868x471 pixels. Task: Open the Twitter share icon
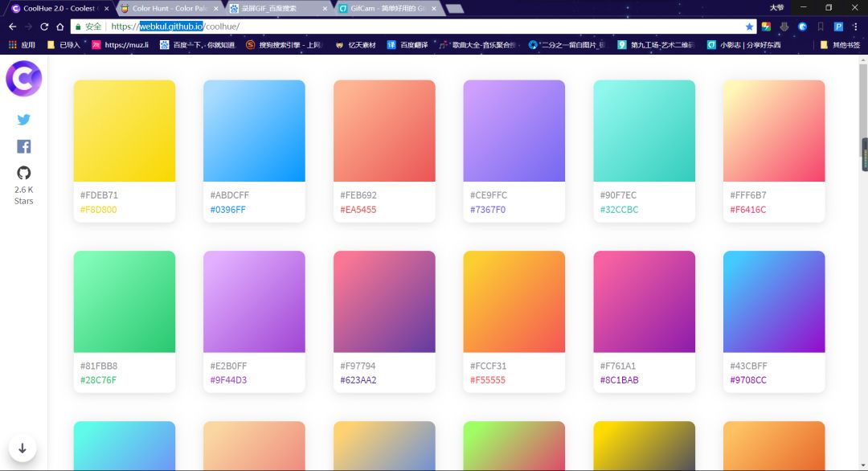coord(24,120)
